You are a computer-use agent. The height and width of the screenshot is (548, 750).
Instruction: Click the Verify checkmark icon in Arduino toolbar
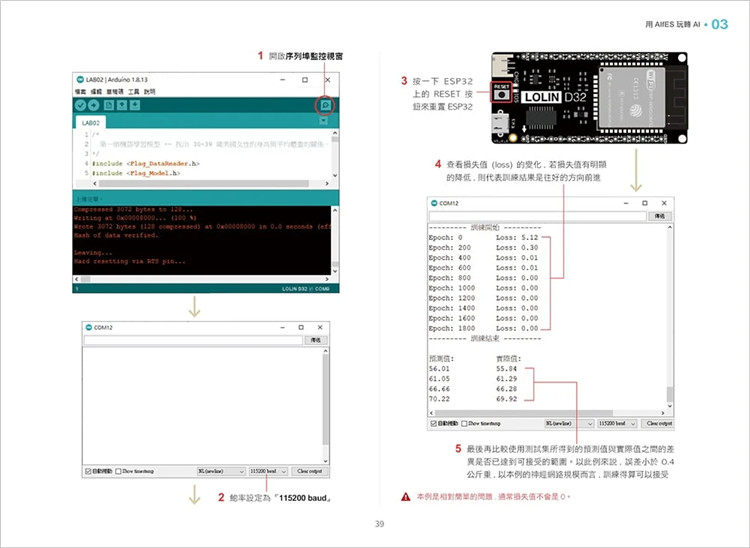coord(80,105)
